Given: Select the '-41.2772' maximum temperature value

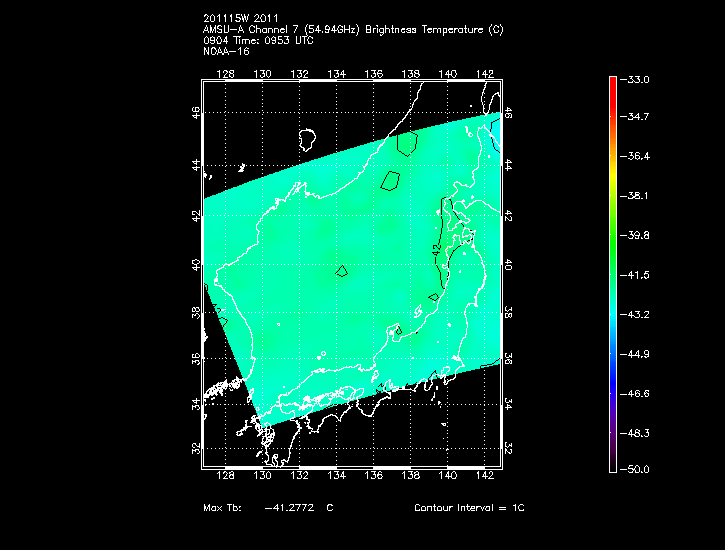Looking at the screenshot, I should point(289,508).
